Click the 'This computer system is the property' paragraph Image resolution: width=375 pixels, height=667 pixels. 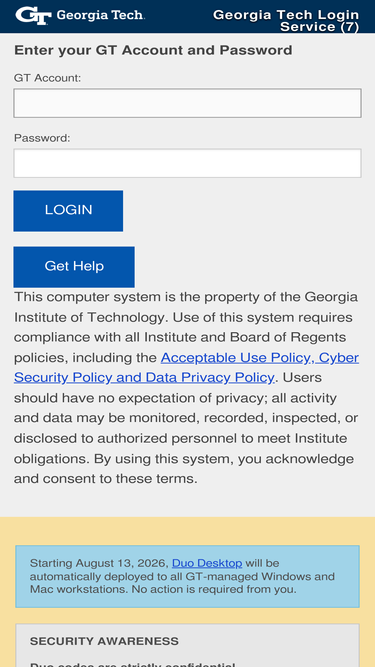click(186, 388)
